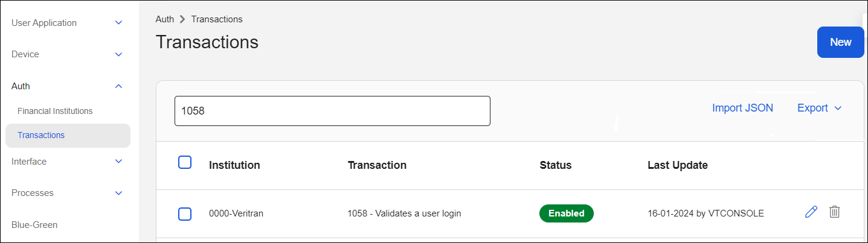Expand the User Application menu chevron
868x243 pixels.
point(119,23)
